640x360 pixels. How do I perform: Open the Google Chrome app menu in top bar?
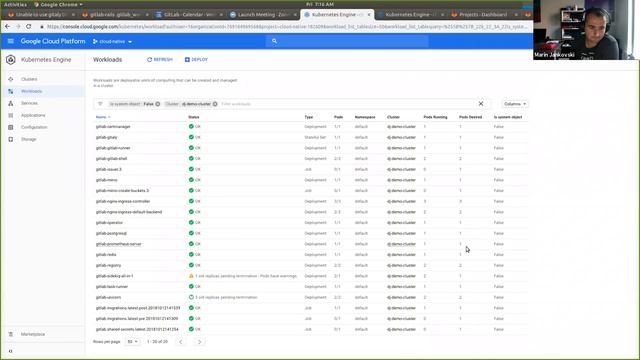point(58,4)
